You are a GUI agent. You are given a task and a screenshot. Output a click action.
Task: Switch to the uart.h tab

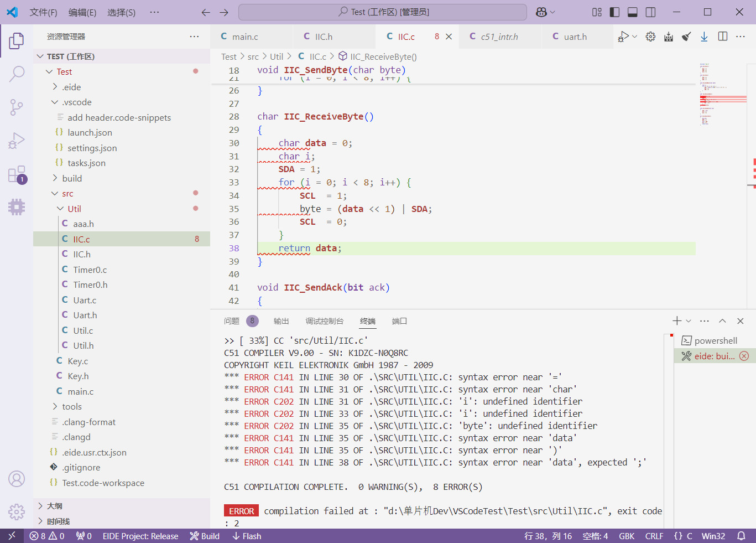576,37
